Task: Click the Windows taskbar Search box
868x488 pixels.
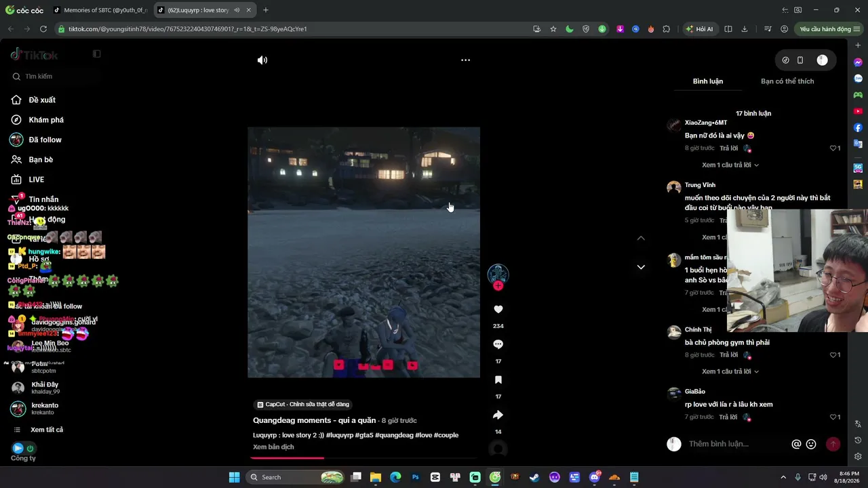Action: [295, 477]
